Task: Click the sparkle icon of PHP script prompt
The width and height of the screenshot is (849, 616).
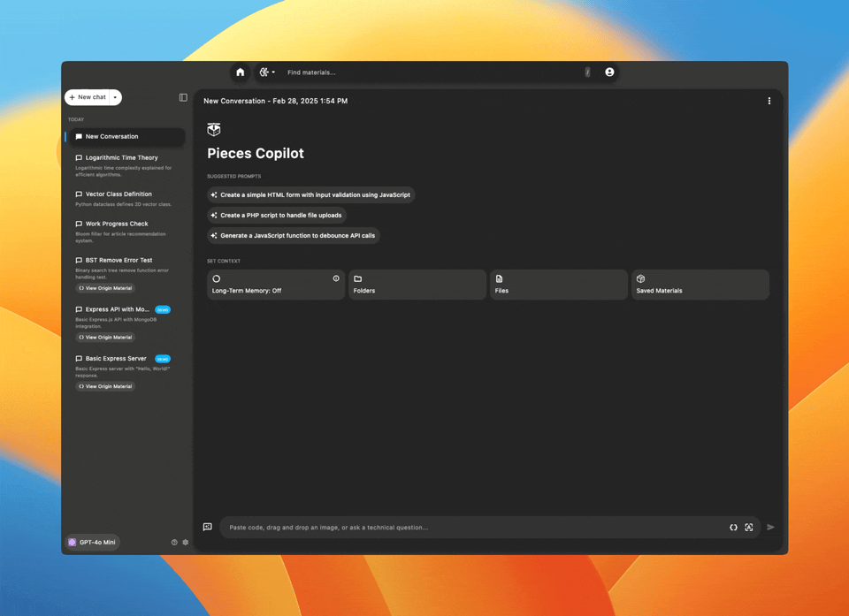Action: (x=214, y=216)
